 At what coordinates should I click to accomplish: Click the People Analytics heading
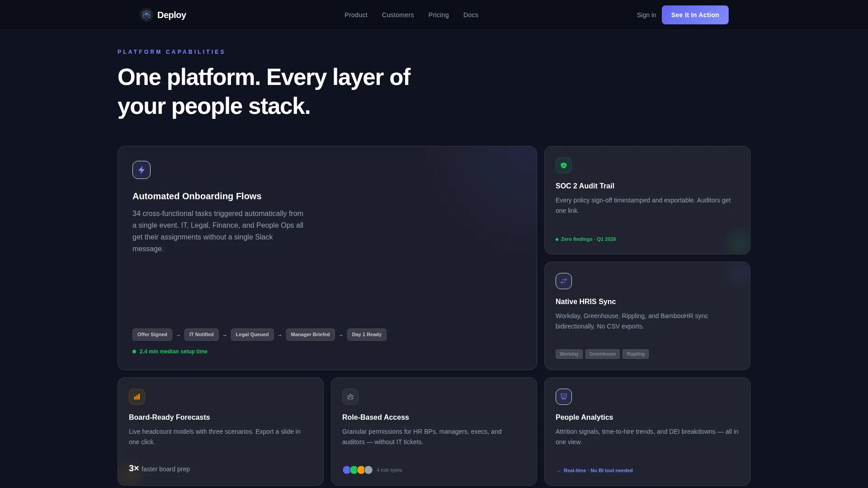pos(584,417)
